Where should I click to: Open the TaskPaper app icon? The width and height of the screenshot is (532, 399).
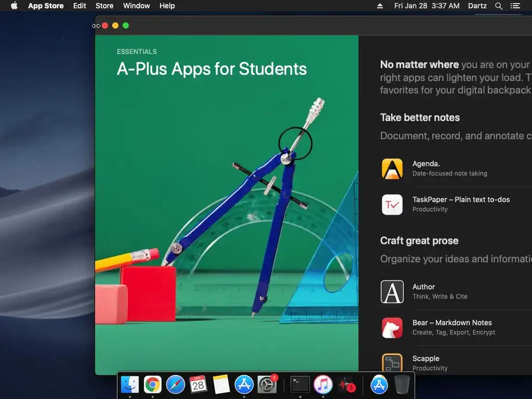pyautogui.click(x=392, y=205)
